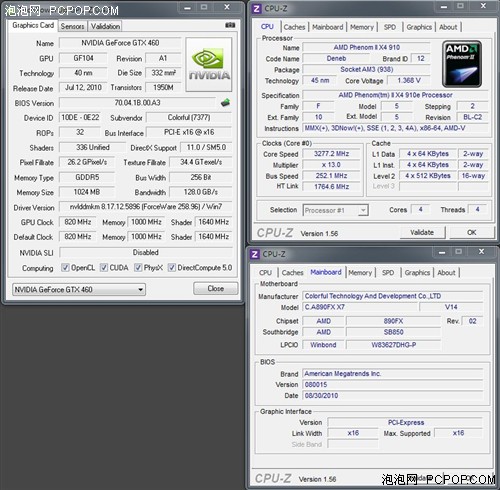Click the BIOS Version field 70.04.1B.00.A3
Screen dimensions: 500x490
point(137,103)
